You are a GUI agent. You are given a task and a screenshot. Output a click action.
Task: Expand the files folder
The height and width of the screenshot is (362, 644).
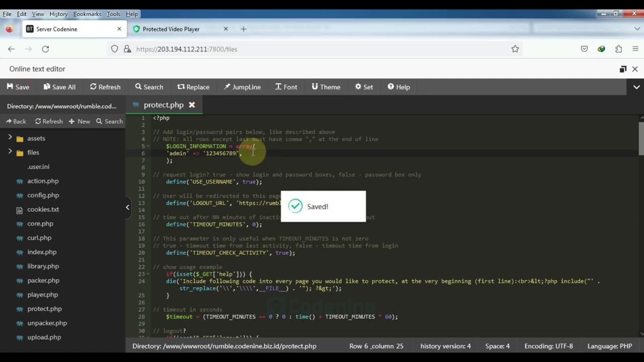click(10, 151)
